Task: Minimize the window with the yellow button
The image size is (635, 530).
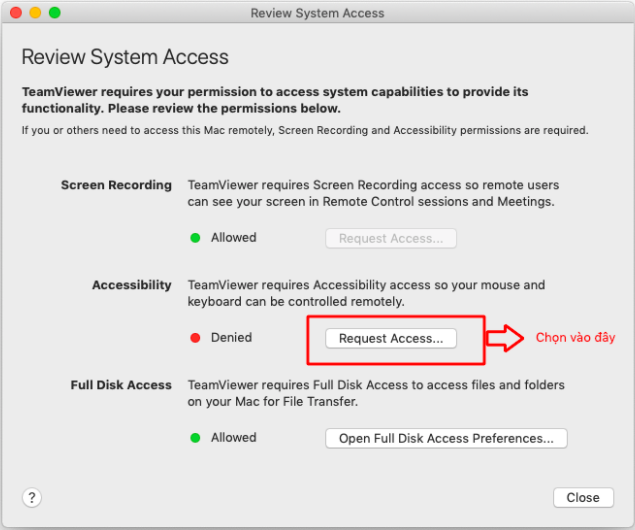Action: point(35,13)
